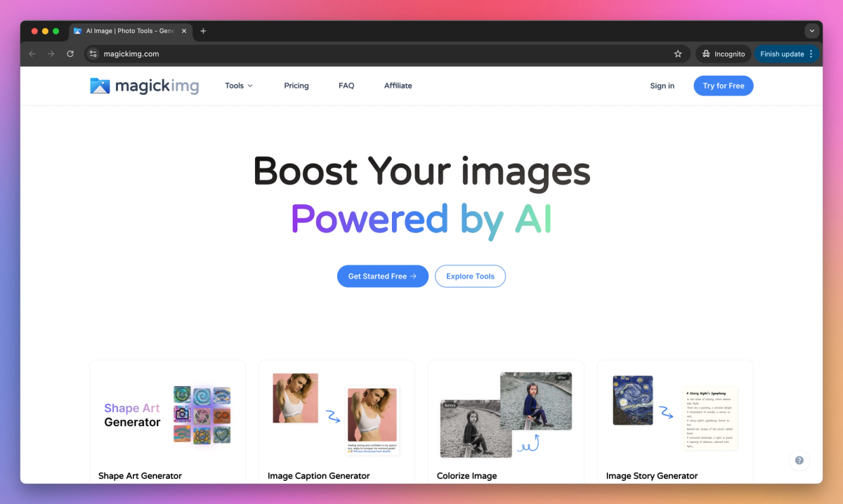Open a new tab with the plus icon
This screenshot has height=504, width=843.
click(203, 31)
